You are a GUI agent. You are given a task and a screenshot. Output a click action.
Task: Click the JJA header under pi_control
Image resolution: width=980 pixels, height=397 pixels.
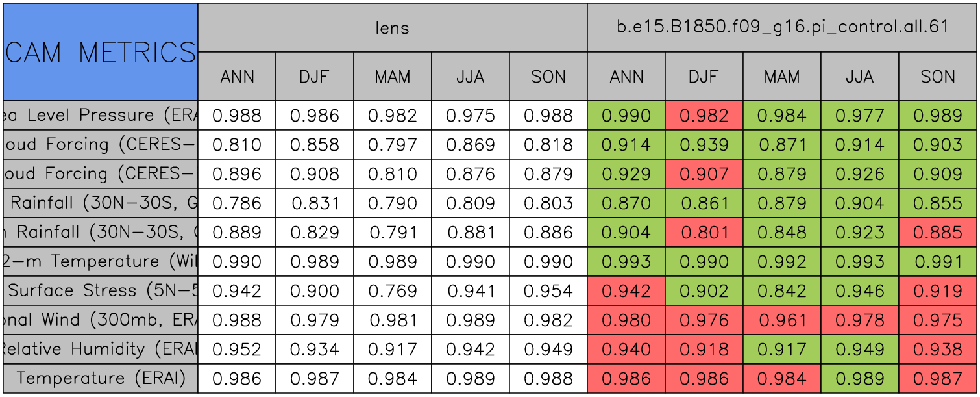tap(859, 77)
